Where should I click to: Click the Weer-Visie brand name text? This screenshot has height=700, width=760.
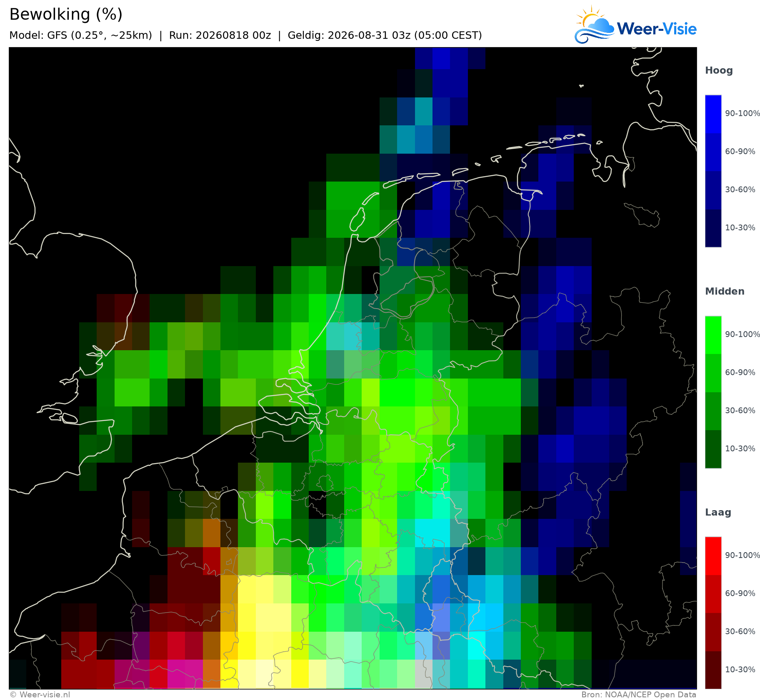click(x=657, y=29)
